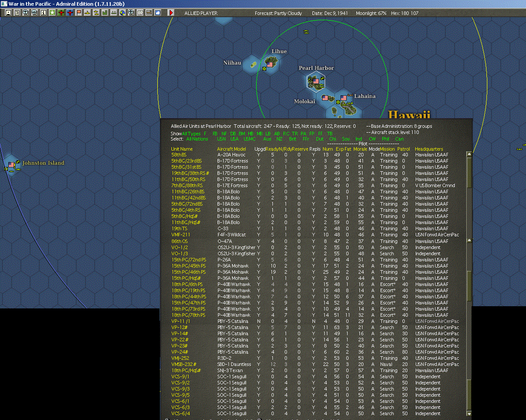Sort by Unit Name column header

point(182,149)
